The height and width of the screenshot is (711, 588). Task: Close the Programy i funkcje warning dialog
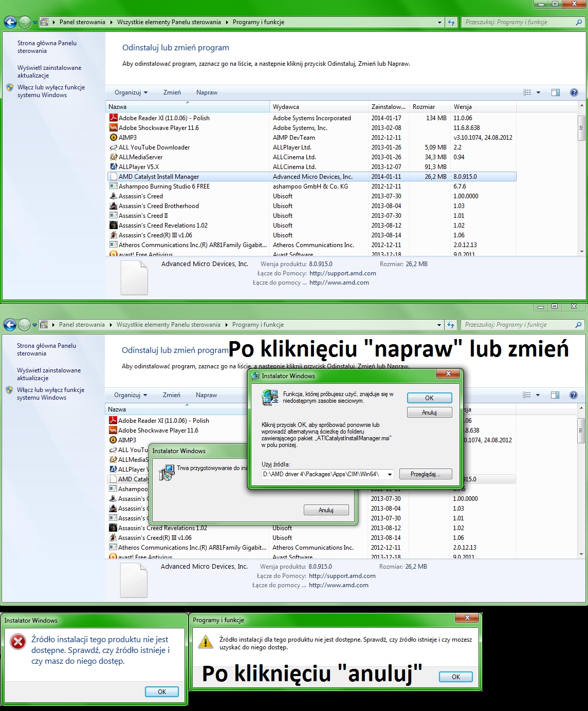click(x=467, y=618)
